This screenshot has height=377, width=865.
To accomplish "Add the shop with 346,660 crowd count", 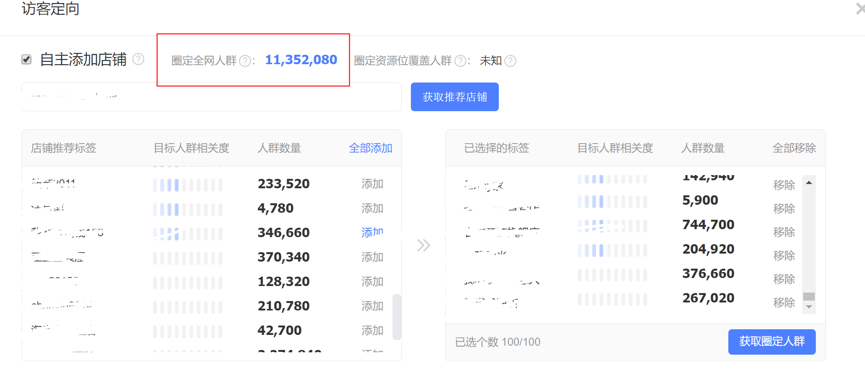I will point(372,232).
